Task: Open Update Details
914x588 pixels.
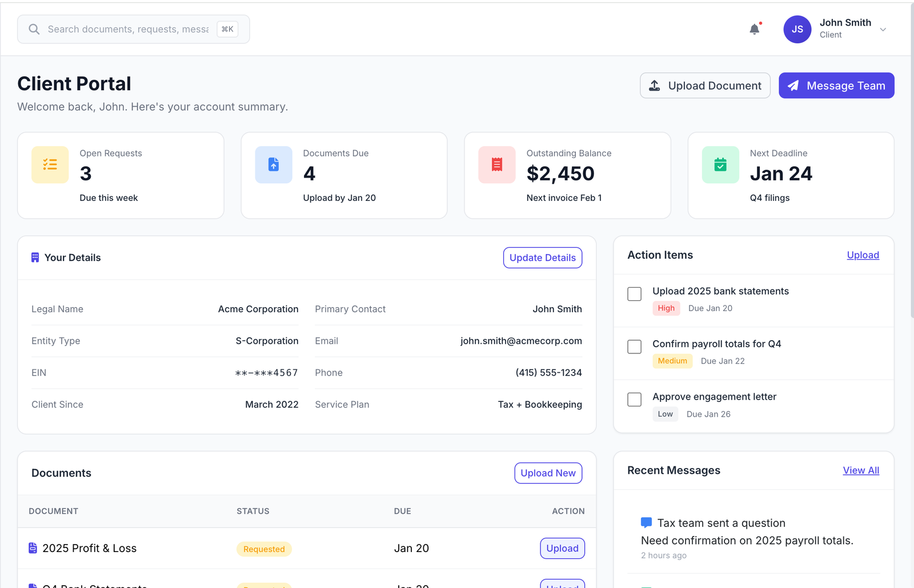Action: (542, 257)
